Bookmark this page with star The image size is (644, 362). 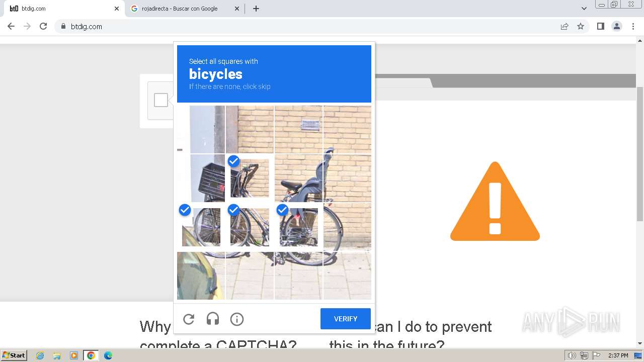[581, 26]
